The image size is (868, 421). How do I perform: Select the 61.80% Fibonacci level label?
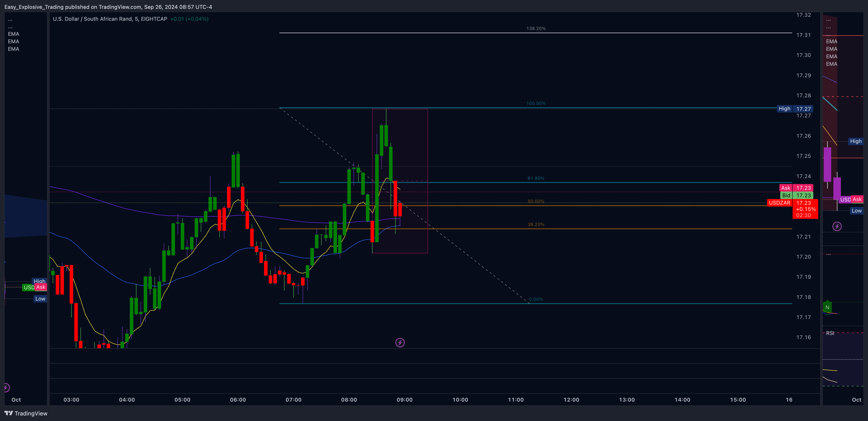[536, 179]
